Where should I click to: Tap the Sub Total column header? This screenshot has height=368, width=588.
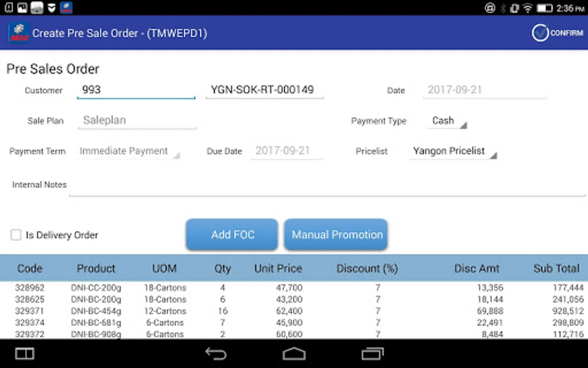tap(556, 268)
